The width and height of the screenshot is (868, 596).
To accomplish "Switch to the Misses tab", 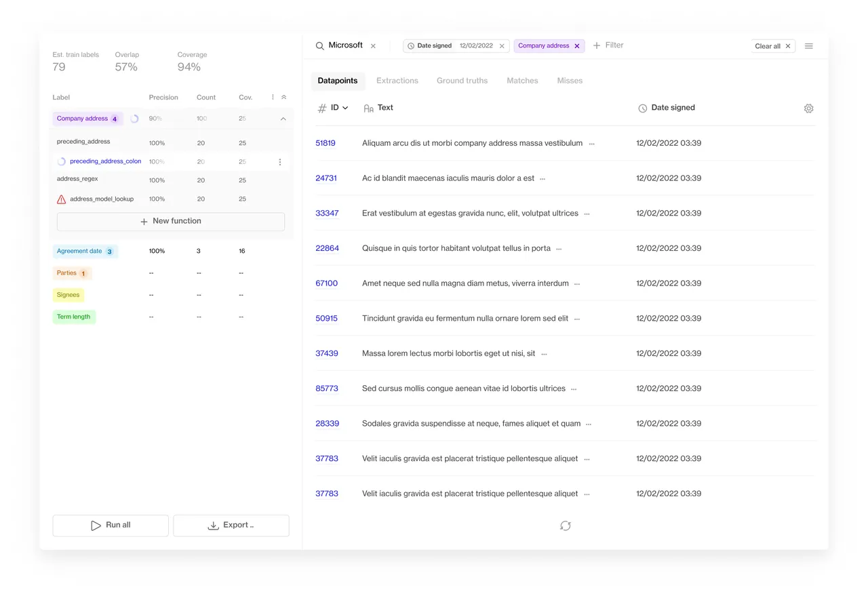I will click(570, 81).
